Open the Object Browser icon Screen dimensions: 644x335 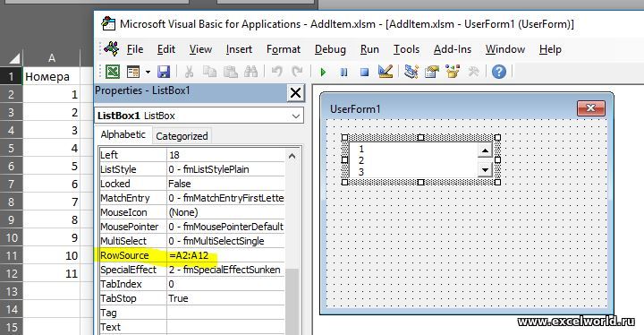tap(453, 72)
